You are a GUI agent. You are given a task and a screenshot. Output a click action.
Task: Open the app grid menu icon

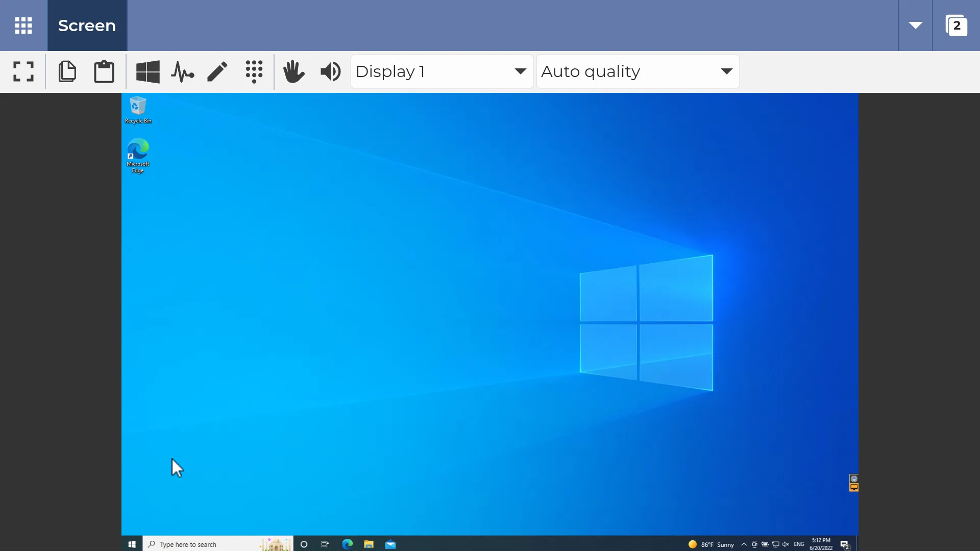(23, 26)
